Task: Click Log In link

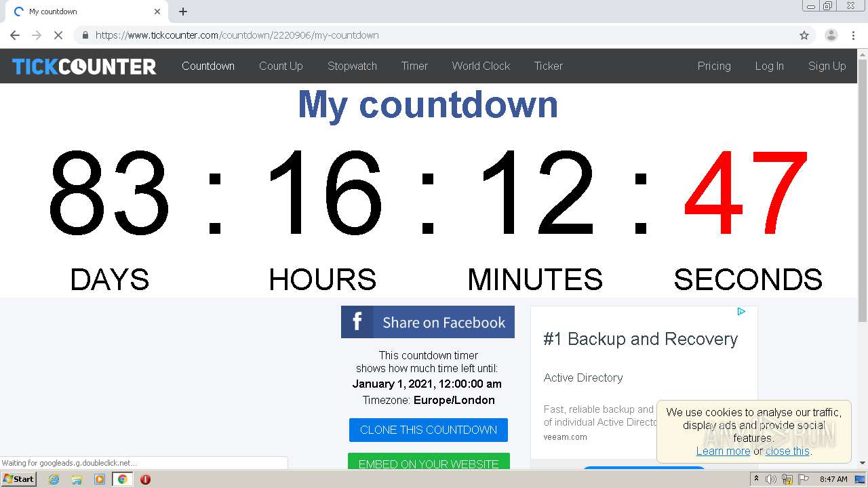Action: point(769,66)
